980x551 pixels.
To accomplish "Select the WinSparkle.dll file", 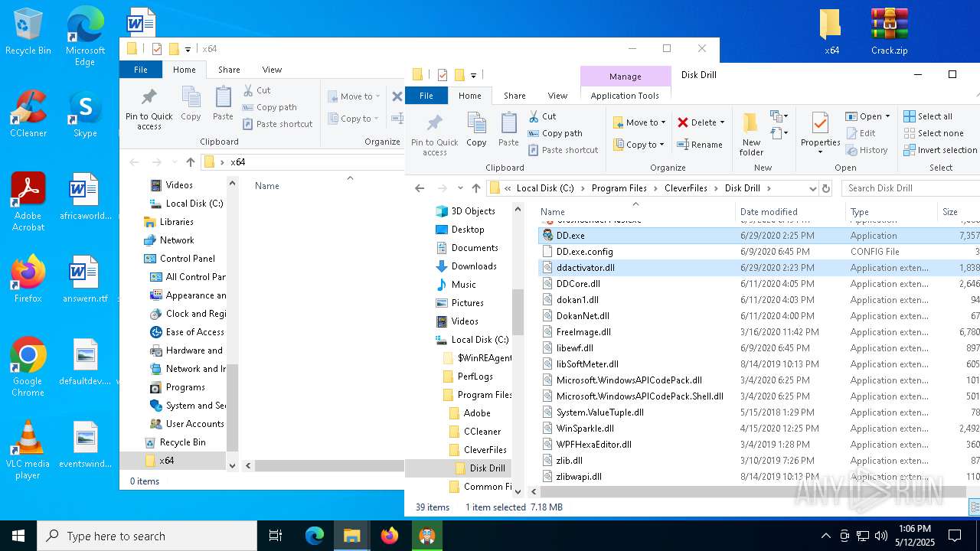I will [x=585, y=429].
